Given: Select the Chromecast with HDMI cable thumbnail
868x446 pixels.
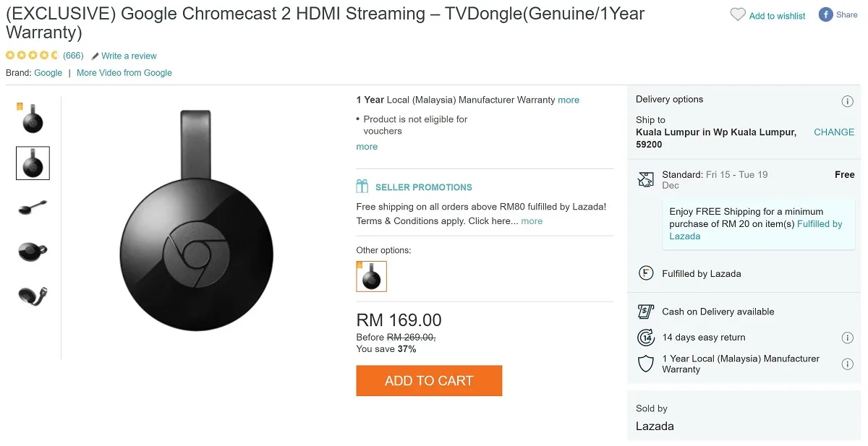Looking at the screenshot, I should pos(33,295).
